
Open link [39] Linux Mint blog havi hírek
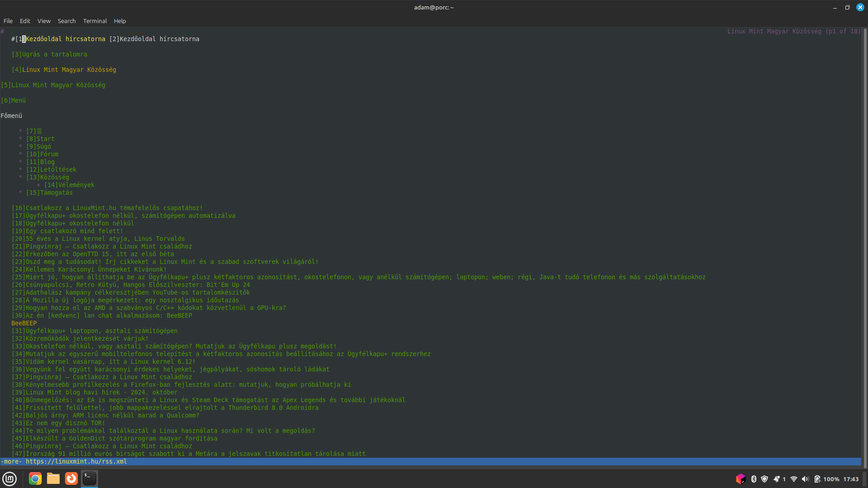(95, 393)
